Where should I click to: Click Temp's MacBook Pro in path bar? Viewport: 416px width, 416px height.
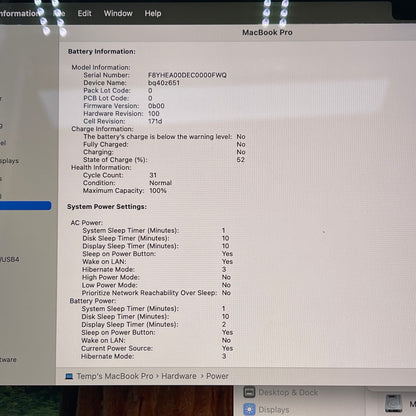click(115, 376)
